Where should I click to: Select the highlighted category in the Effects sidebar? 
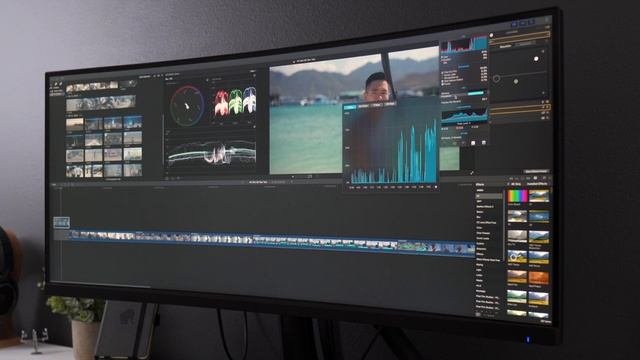[489, 196]
